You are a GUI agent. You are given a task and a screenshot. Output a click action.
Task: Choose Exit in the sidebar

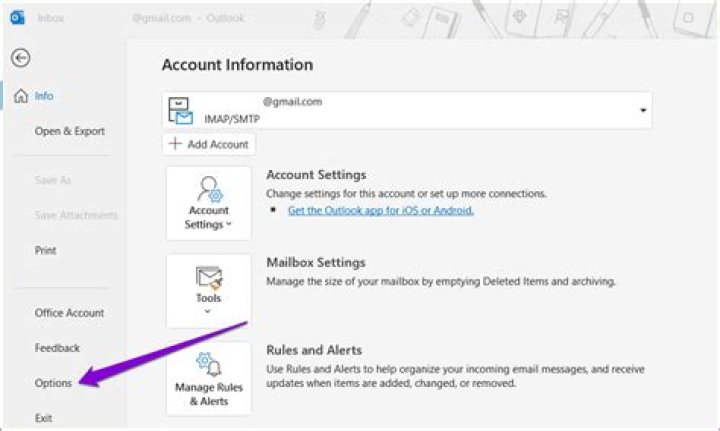click(x=44, y=418)
